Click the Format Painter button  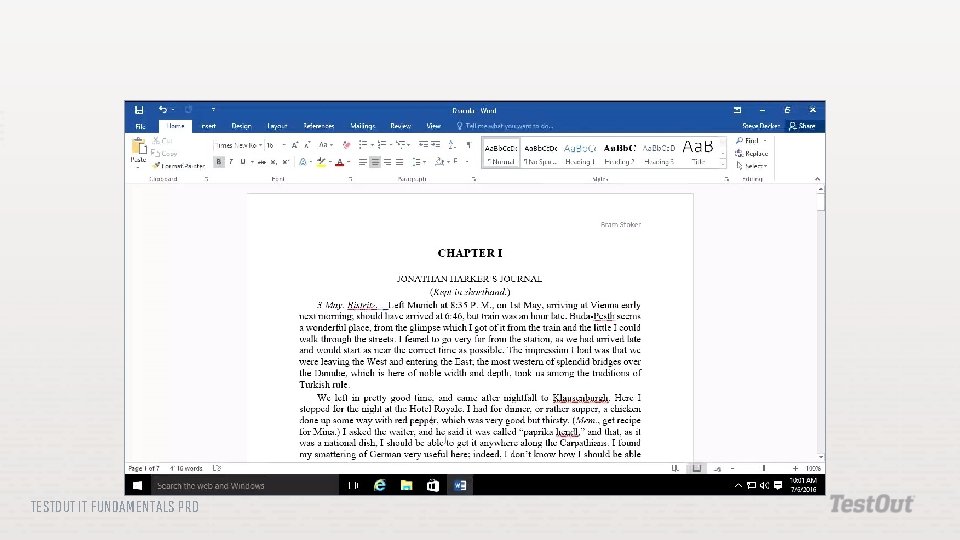click(x=178, y=166)
